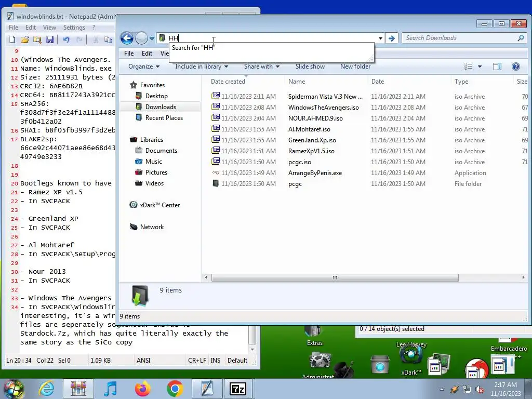
Task: Open Notepad2 View menu
Action: pos(49,28)
